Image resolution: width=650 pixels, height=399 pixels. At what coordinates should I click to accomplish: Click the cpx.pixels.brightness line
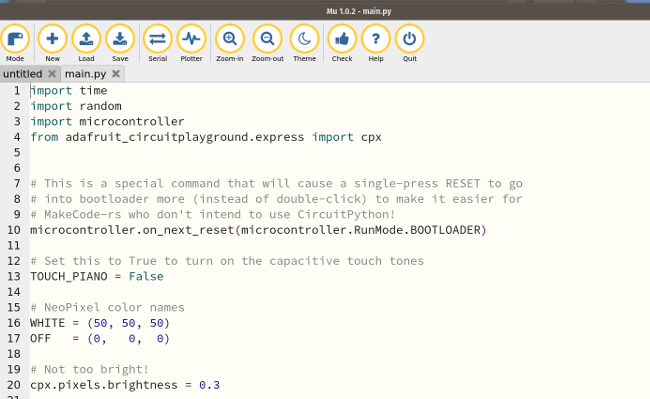tap(125, 385)
